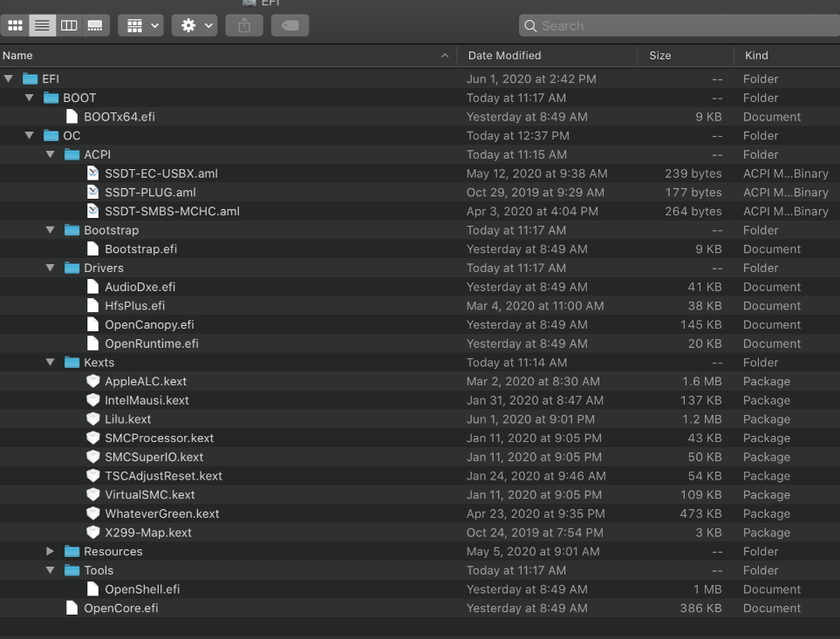840x639 pixels.
Task: Collapse the Tools folder
Action: [x=51, y=570]
